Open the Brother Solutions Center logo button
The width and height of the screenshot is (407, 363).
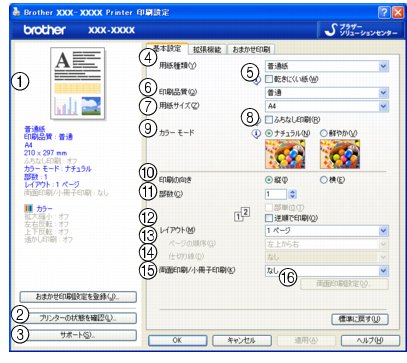(360, 30)
